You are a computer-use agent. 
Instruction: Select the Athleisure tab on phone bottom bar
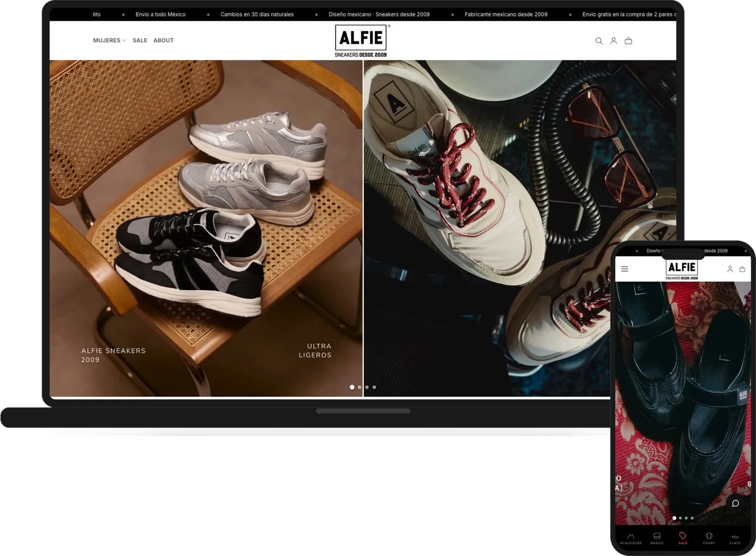(x=631, y=538)
